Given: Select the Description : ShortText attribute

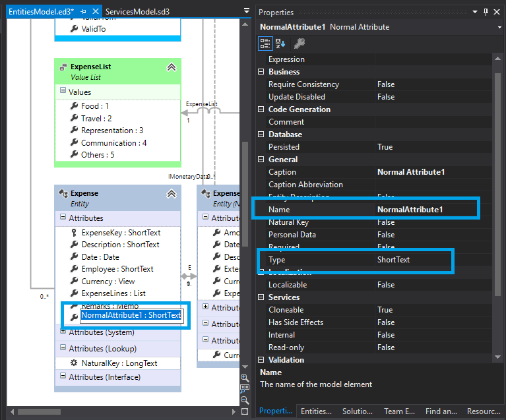Looking at the screenshot, I should [120, 245].
